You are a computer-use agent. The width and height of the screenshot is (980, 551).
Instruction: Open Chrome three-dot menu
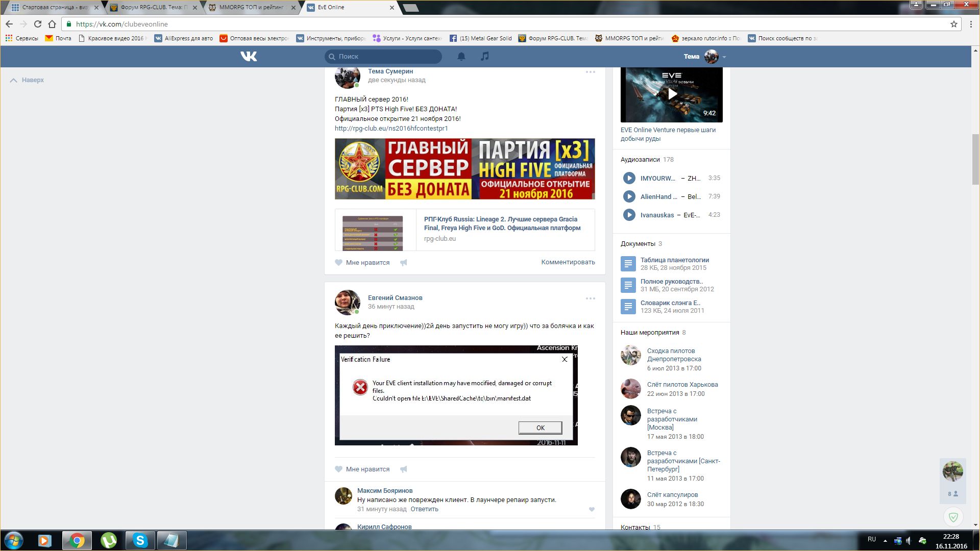(971, 24)
